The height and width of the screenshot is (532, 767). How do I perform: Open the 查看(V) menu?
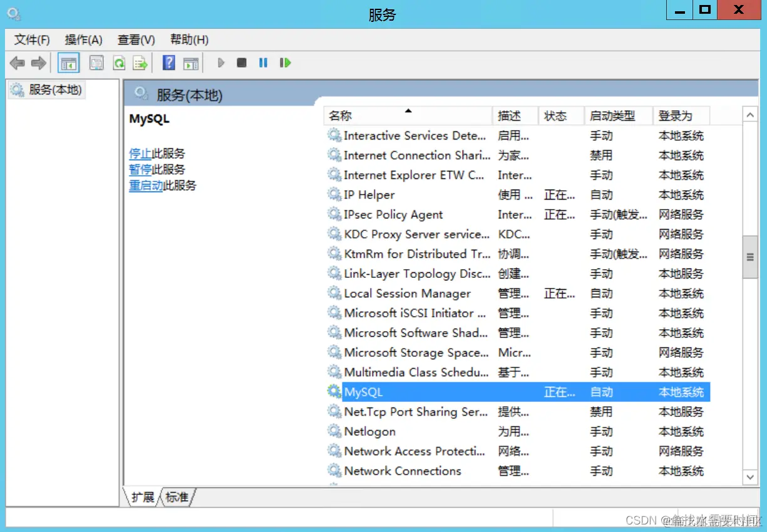pos(136,40)
